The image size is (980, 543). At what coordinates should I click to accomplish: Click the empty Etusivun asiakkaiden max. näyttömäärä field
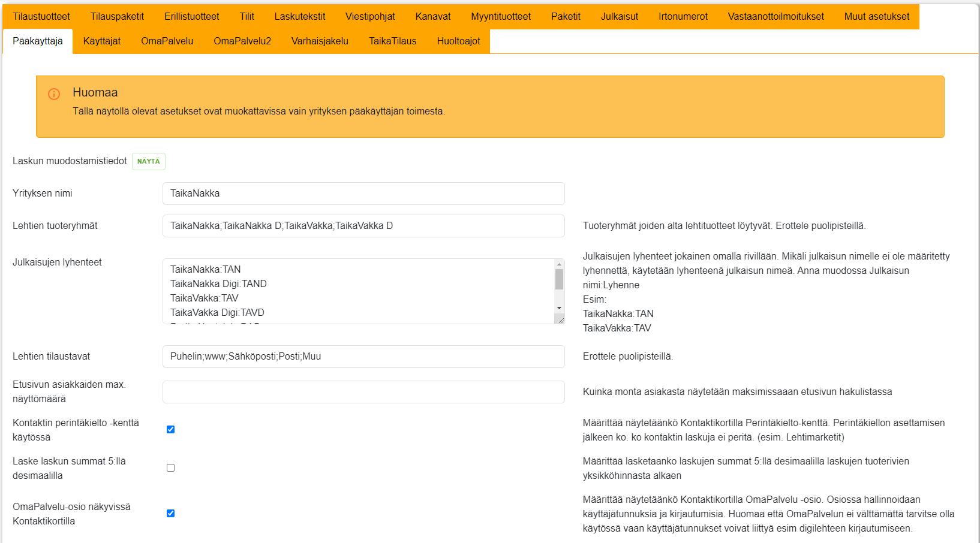363,392
